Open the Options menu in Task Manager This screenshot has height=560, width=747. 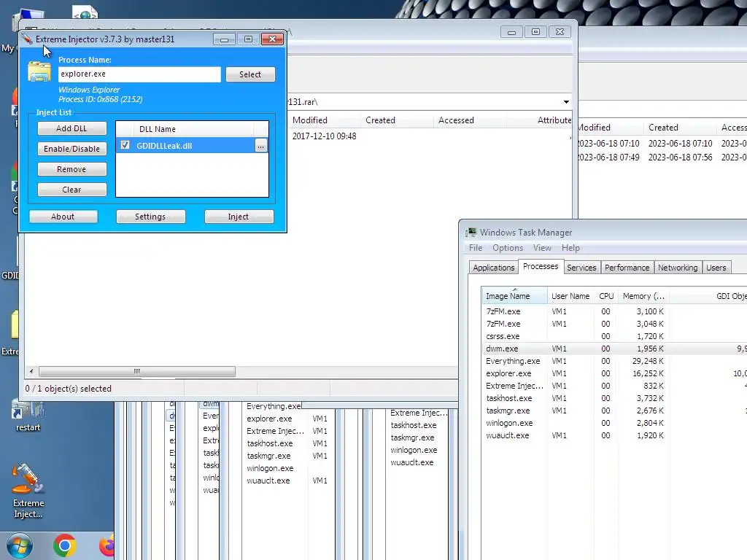tap(508, 248)
